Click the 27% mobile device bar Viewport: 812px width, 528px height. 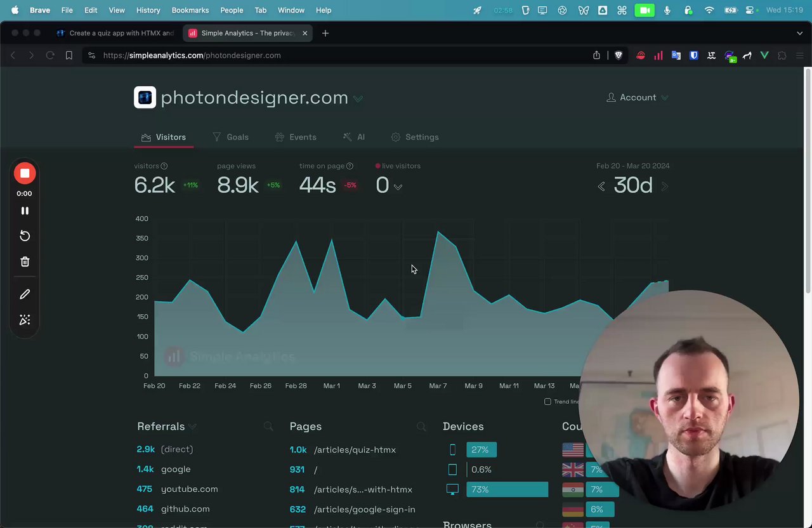point(481,450)
